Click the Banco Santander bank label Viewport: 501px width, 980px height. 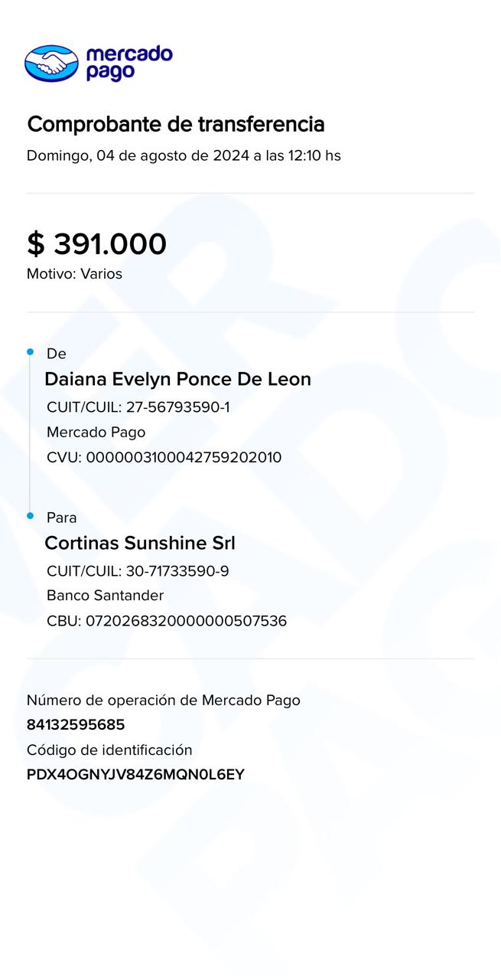tap(105, 595)
